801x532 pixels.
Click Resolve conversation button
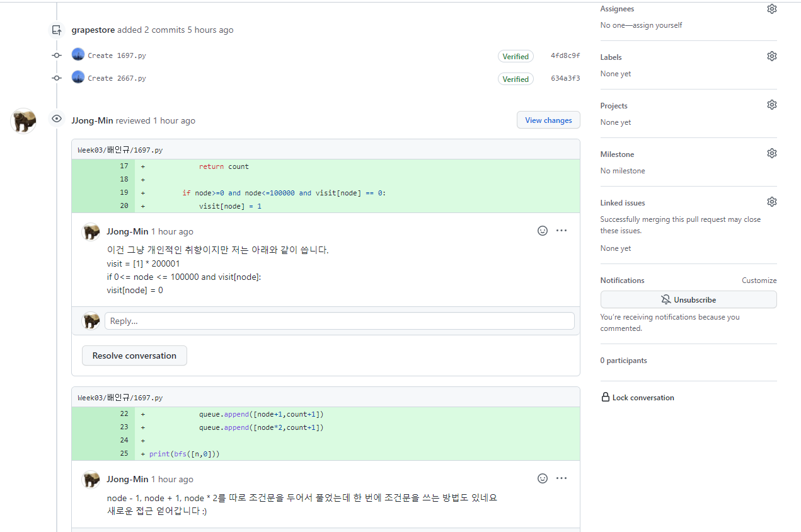coord(134,356)
